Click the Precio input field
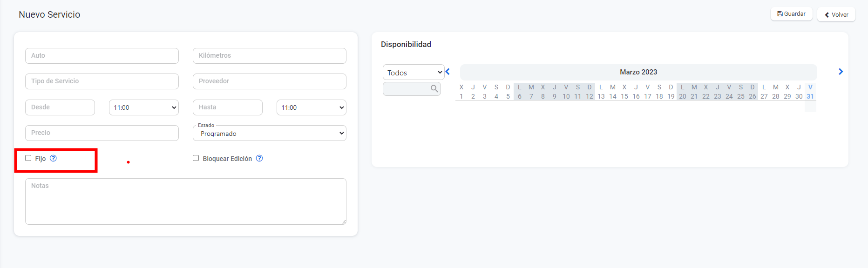The image size is (868, 268). (102, 133)
